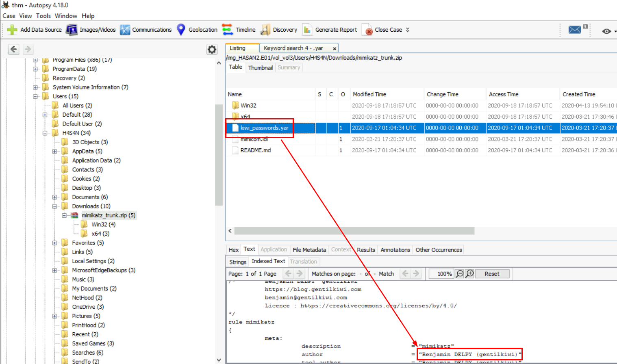Expand the AppData folder node

[x=55, y=151]
